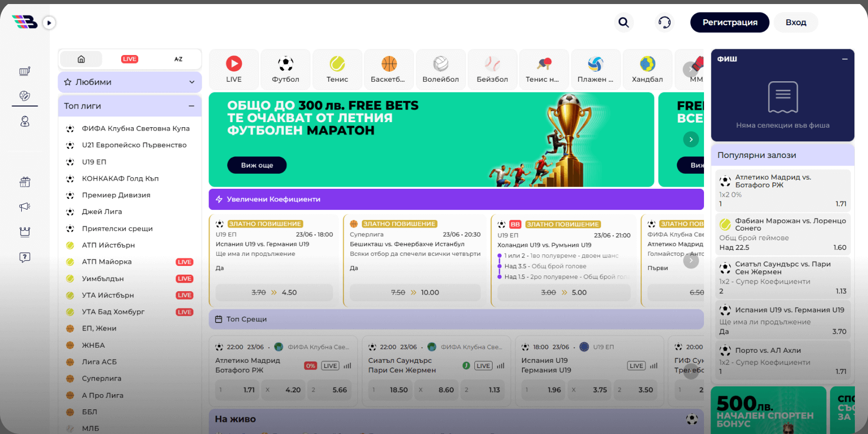
Task: Collapse the Топ лиги section
Action: tap(191, 106)
